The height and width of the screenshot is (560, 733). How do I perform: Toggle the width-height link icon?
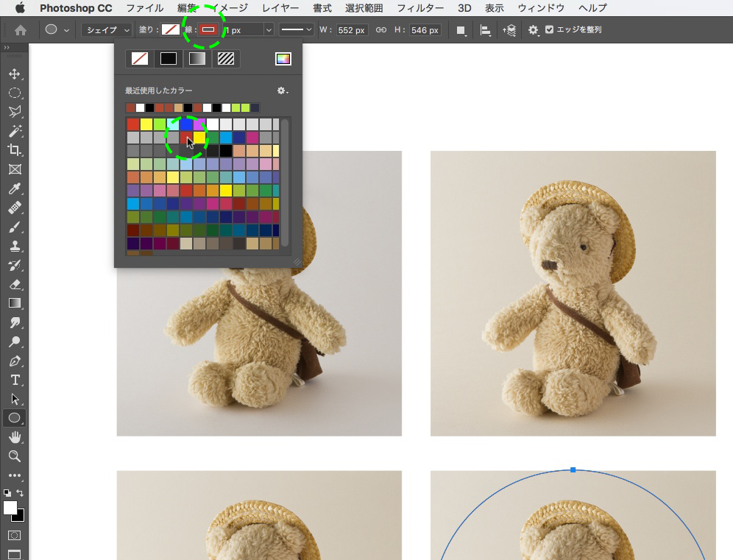380,30
